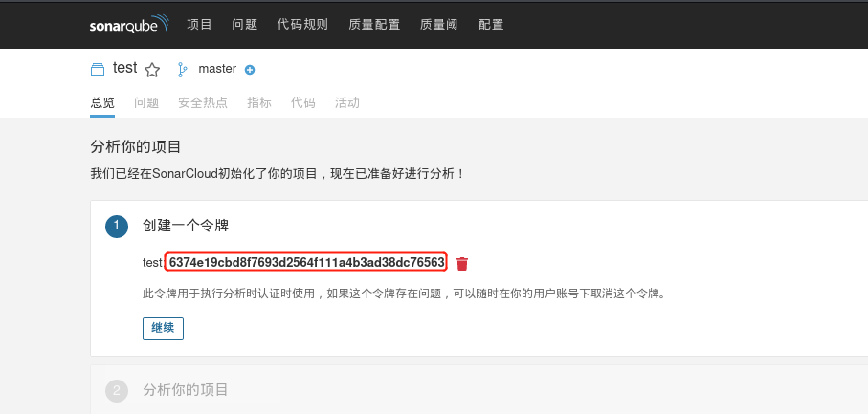Click the 继续 button
868x414 pixels.
pos(163,328)
